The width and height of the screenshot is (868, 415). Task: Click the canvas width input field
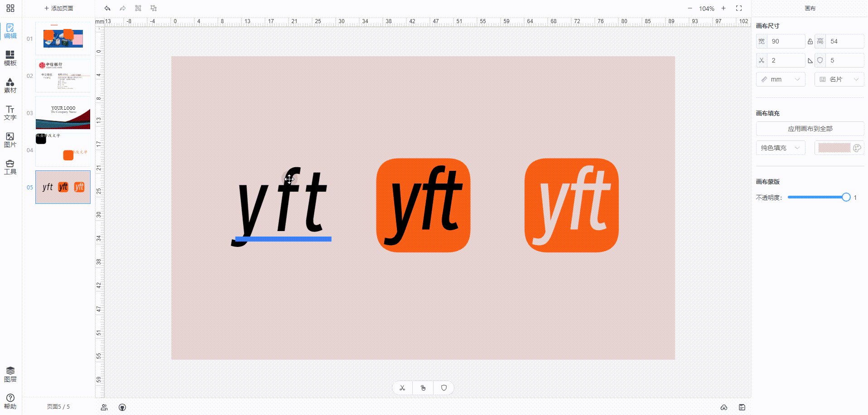pos(786,41)
